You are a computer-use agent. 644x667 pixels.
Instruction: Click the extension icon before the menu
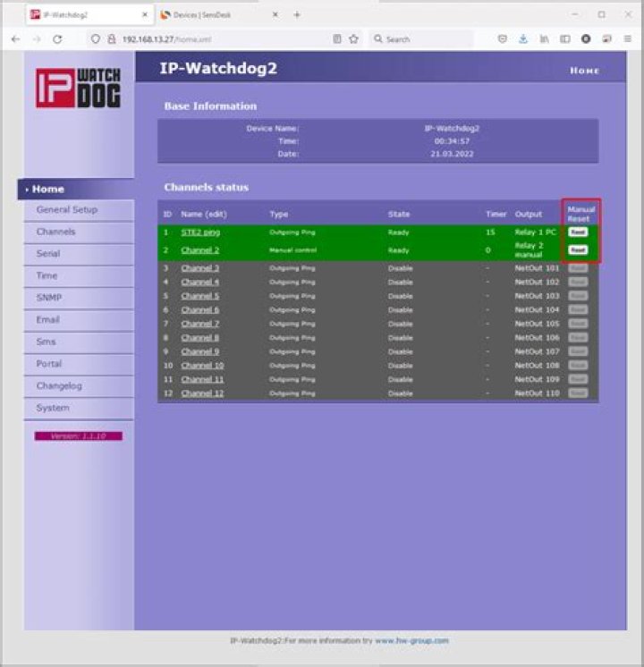[606, 39]
